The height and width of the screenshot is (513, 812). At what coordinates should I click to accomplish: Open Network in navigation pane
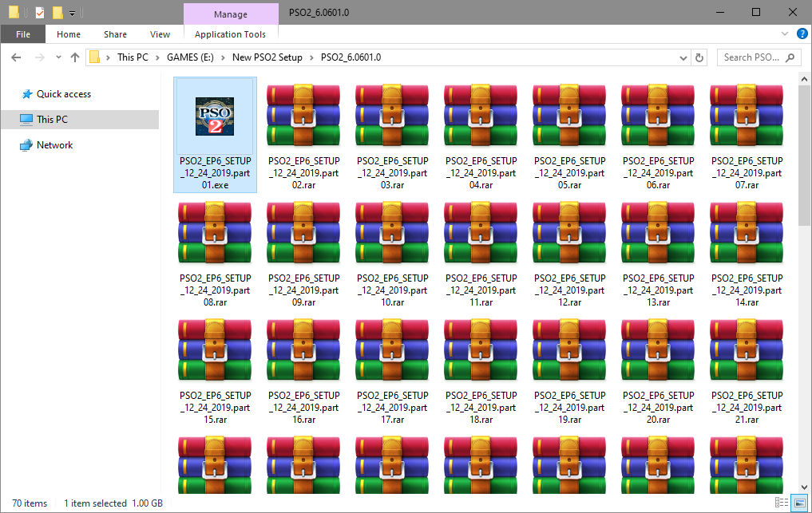point(54,145)
